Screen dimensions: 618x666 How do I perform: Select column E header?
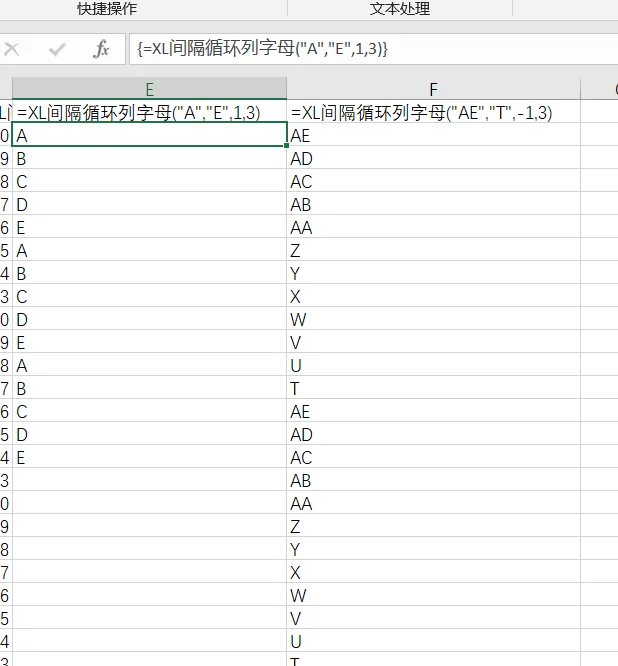point(150,89)
